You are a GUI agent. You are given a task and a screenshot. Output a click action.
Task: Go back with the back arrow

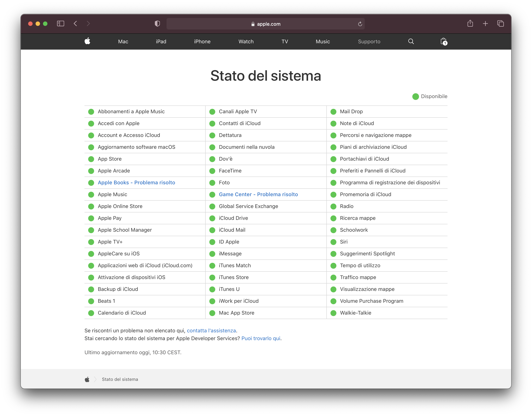pos(75,24)
